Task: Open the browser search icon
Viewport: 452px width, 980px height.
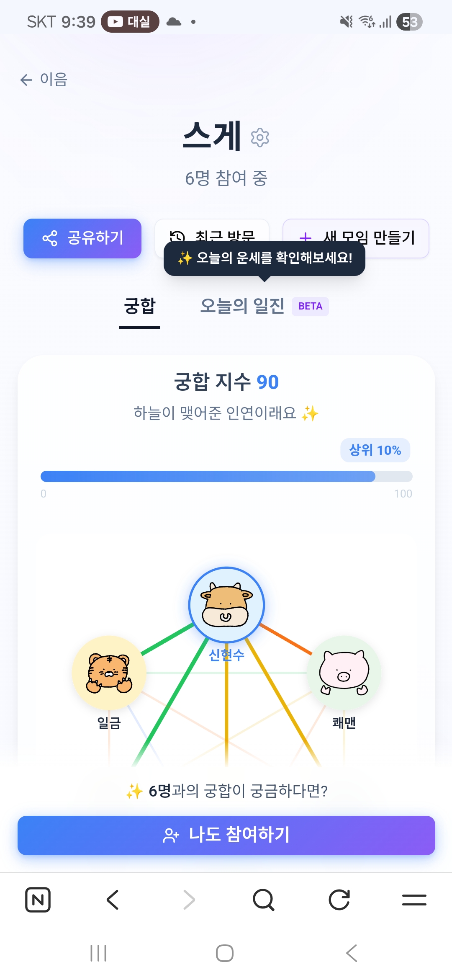Action: (264, 900)
